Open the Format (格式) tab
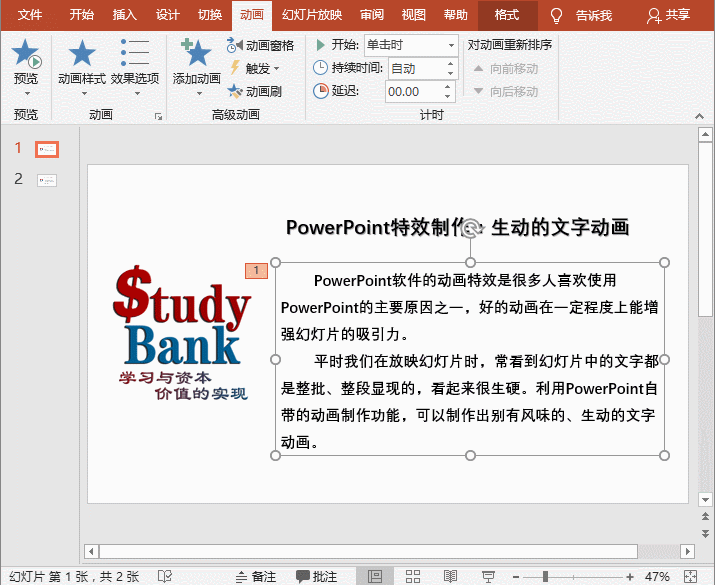 507,15
